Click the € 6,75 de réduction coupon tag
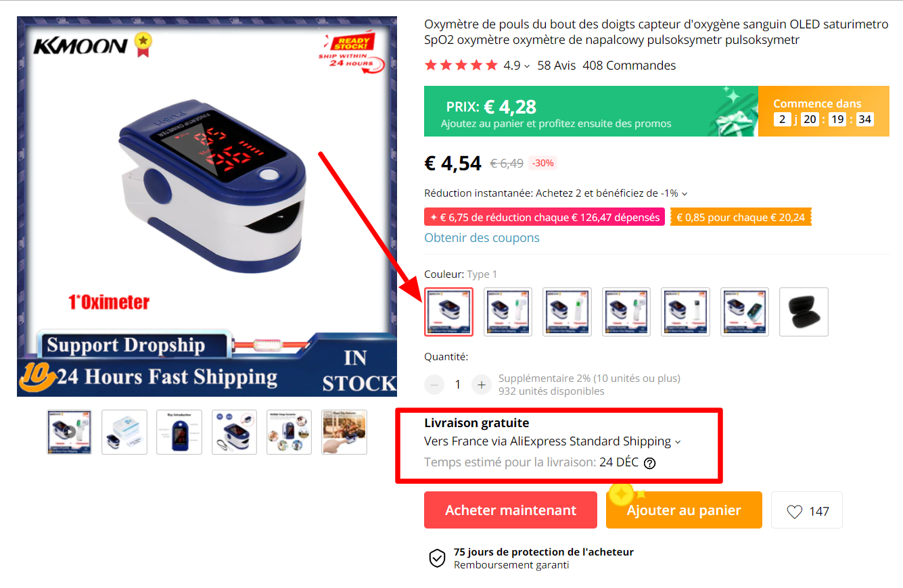This screenshot has height=588, width=903. (x=545, y=217)
